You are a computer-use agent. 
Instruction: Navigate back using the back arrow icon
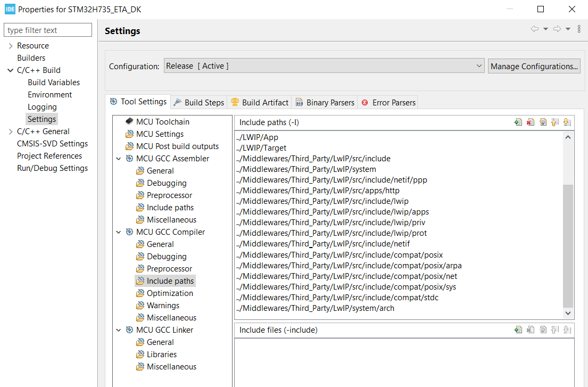tap(535, 29)
